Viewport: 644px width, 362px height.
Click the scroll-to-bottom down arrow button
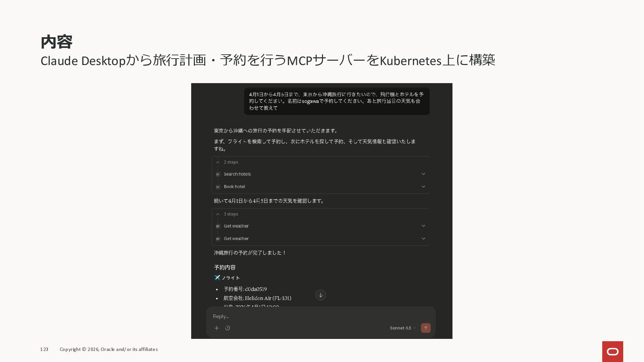(321, 295)
